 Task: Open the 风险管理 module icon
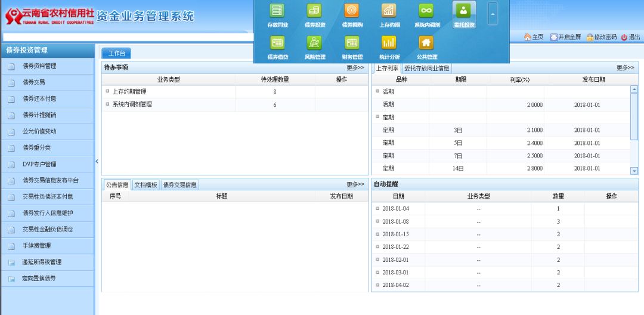[x=314, y=43]
